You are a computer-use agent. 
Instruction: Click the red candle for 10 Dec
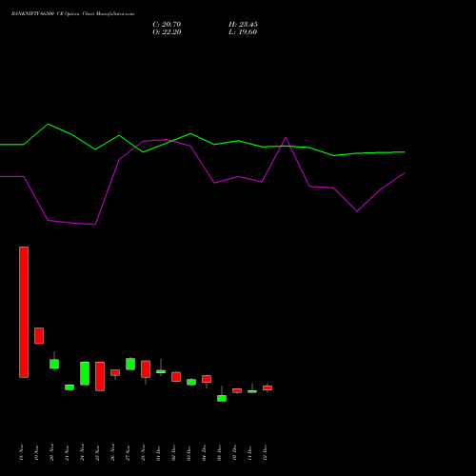pos(237,390)
